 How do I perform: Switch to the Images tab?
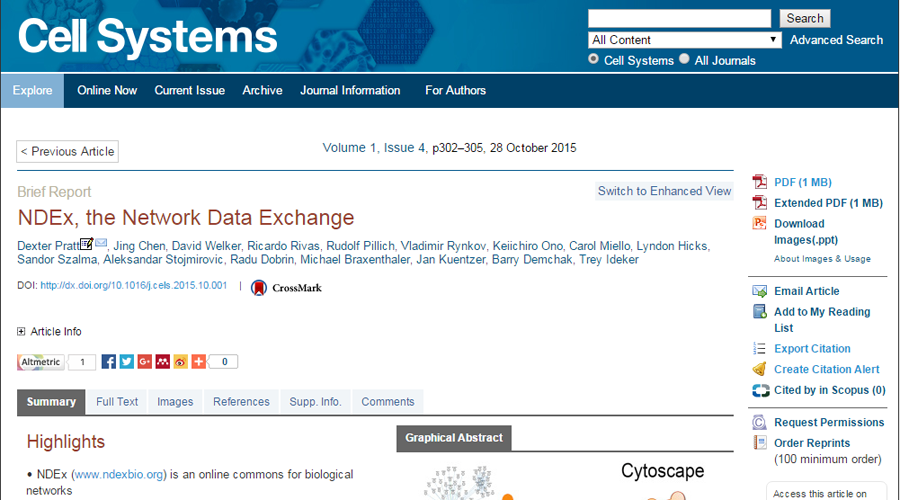175,402
